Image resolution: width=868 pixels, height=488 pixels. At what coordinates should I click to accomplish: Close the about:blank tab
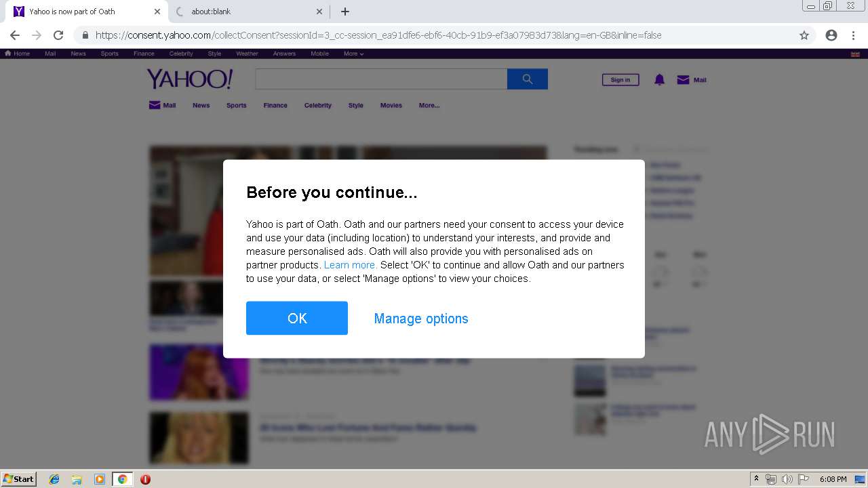pos(319,12)
